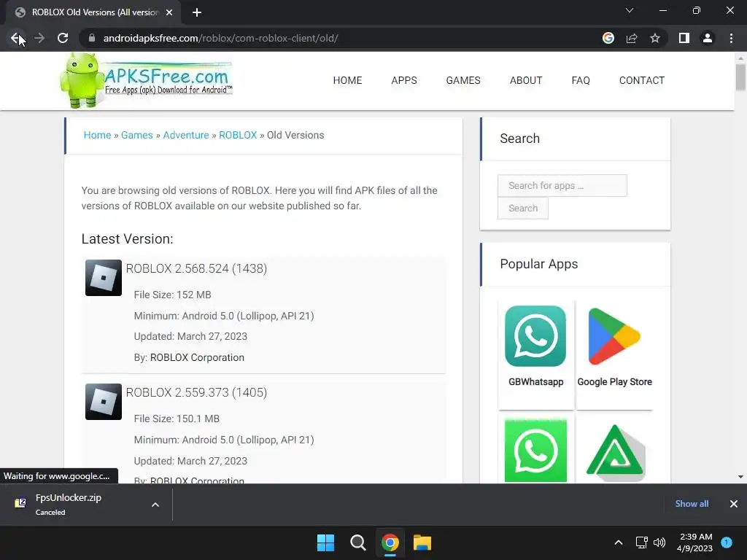
Task: Go back using the browser back arrow
Action: tap(16, 38)
